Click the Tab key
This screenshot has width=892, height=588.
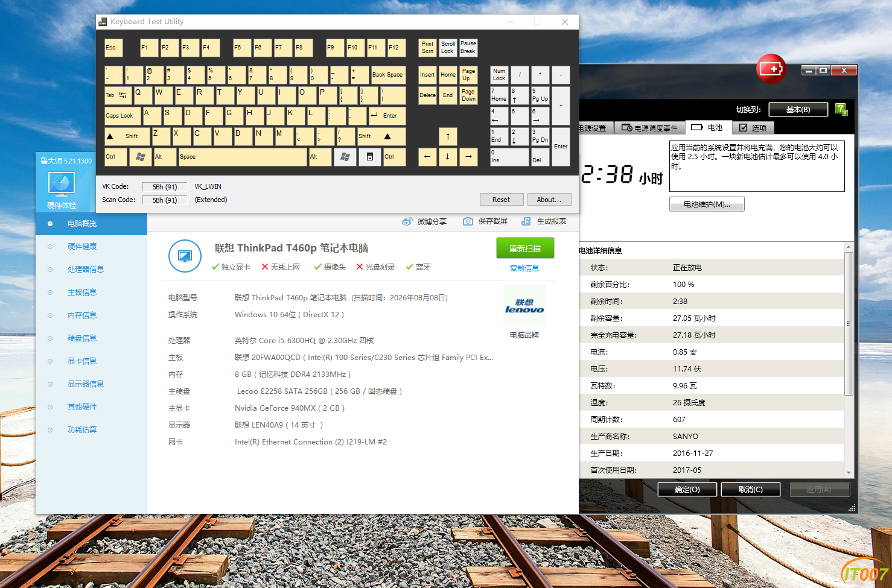[118, 95]
